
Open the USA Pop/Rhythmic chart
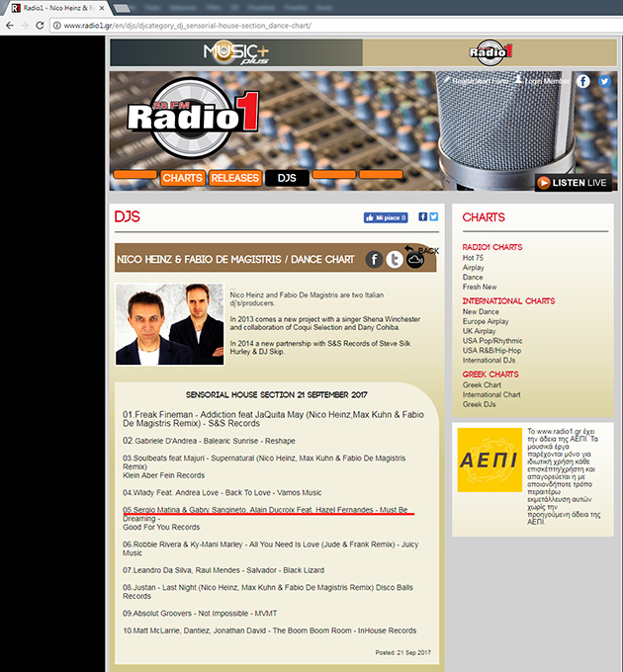pos(492,341)
